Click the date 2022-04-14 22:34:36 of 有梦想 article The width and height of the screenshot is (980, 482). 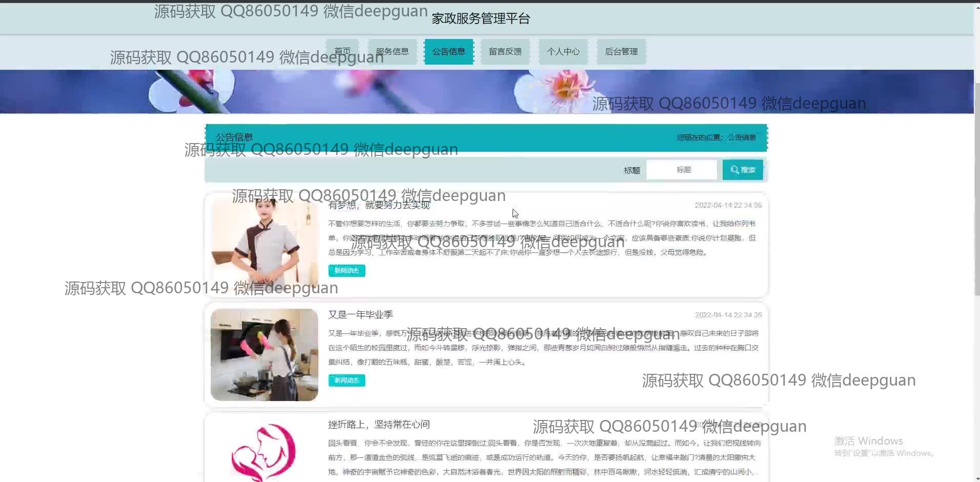[728, 205]
